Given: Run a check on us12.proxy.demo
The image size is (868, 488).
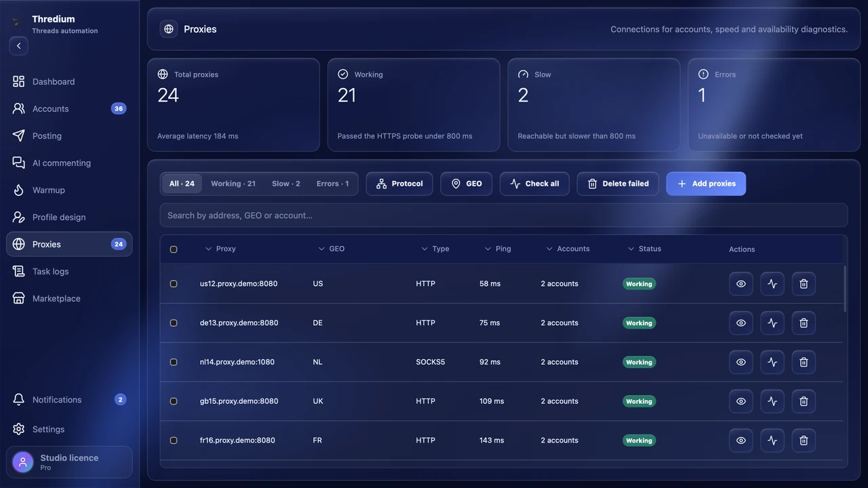Looking at the screenshot, I should [x=772, y=284].
